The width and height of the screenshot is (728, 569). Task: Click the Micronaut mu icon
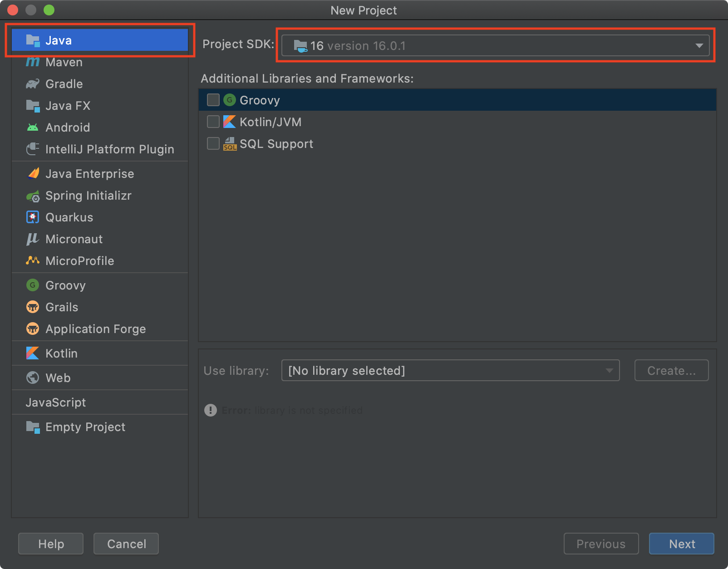[32, 239]
